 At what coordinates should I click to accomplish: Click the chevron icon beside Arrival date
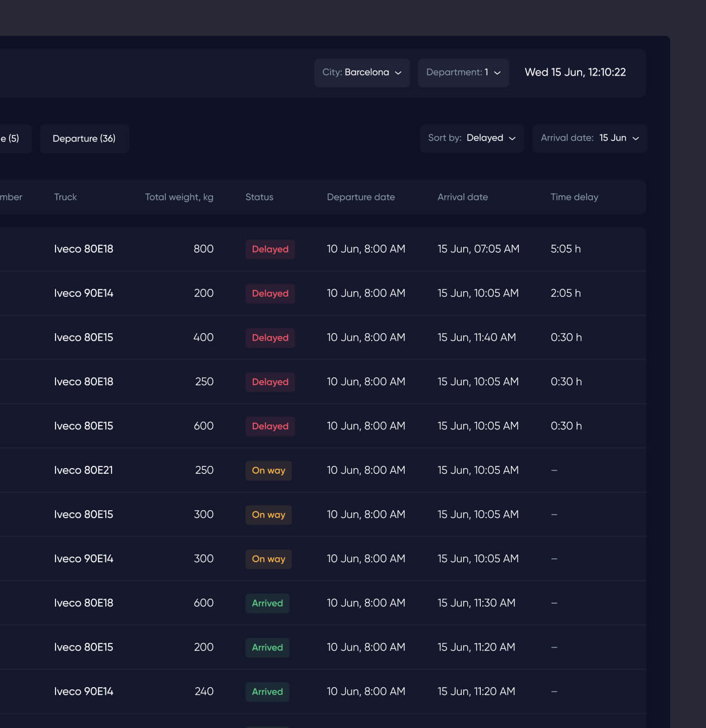tap(636, 138)
